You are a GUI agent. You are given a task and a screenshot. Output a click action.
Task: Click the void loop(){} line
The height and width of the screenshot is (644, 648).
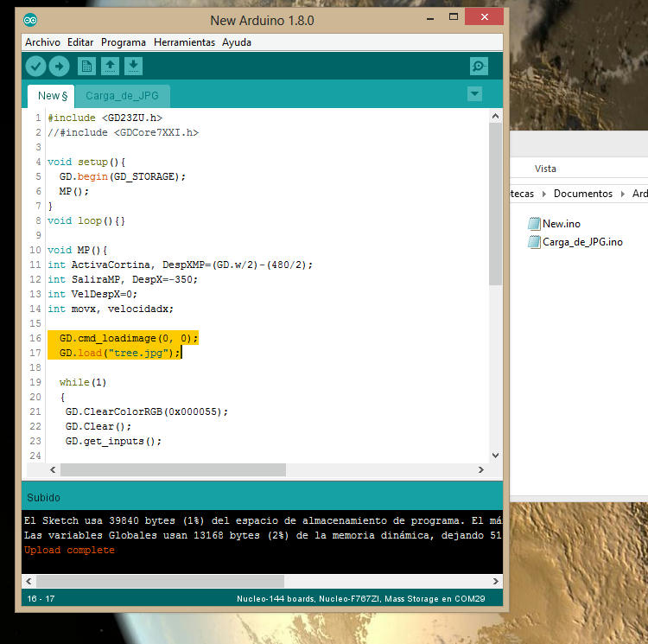pos(86,220)
